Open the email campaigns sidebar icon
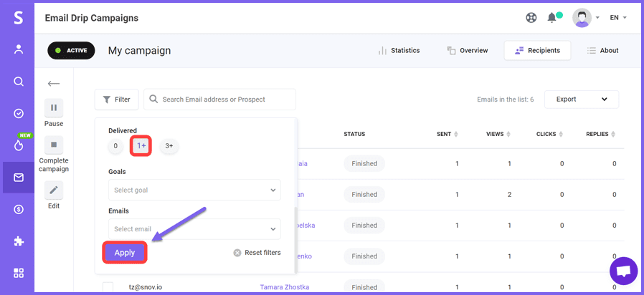Screen dimensions: 644x295 pos(19,178)
